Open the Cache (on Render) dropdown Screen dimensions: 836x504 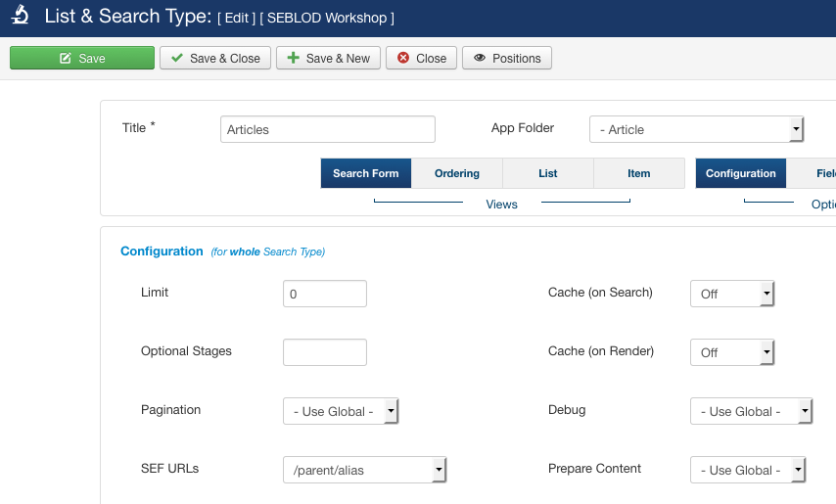tap(732, 352)
